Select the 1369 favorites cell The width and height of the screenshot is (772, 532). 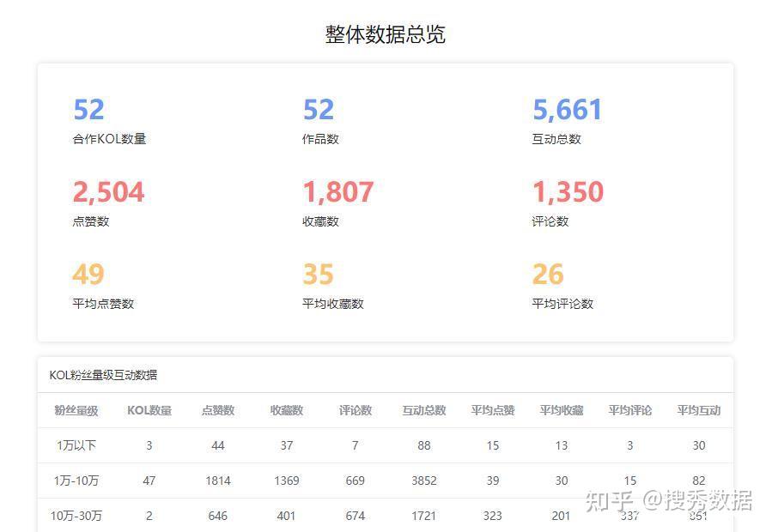(x=287, y=481)
